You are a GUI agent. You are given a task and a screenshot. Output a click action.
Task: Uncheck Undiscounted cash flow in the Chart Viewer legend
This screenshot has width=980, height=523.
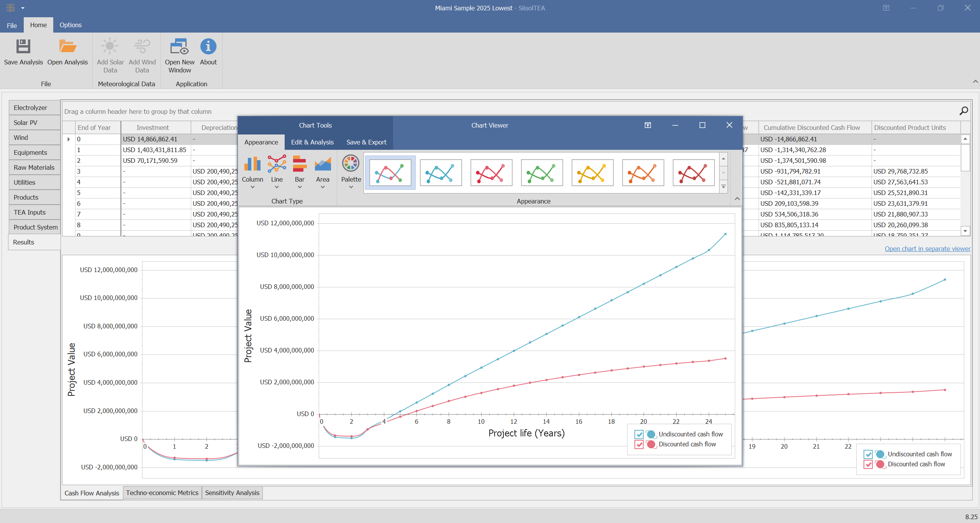(x=638, y=434)
